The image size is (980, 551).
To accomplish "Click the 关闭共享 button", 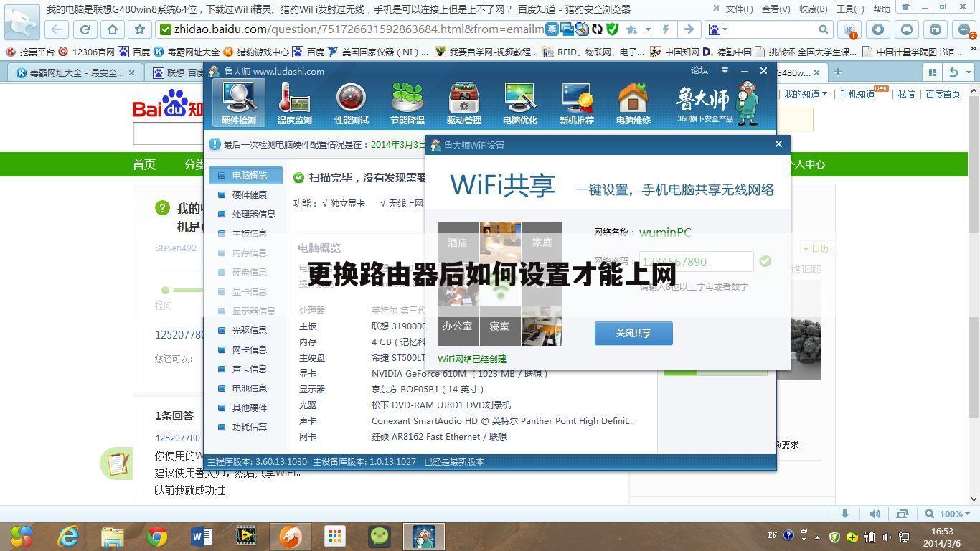I will (633, 333).
